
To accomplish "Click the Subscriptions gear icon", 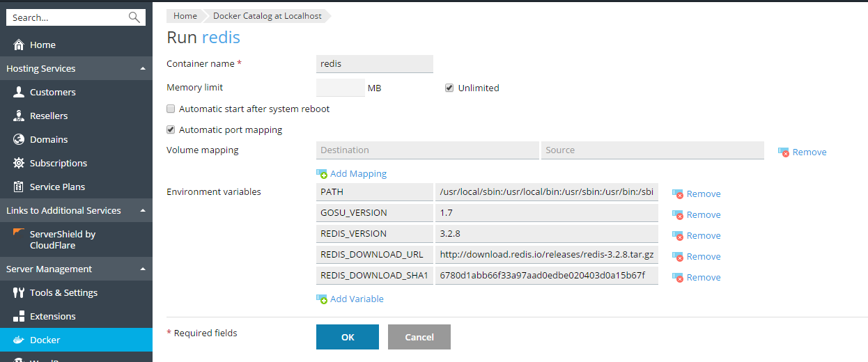I will 19,163.
